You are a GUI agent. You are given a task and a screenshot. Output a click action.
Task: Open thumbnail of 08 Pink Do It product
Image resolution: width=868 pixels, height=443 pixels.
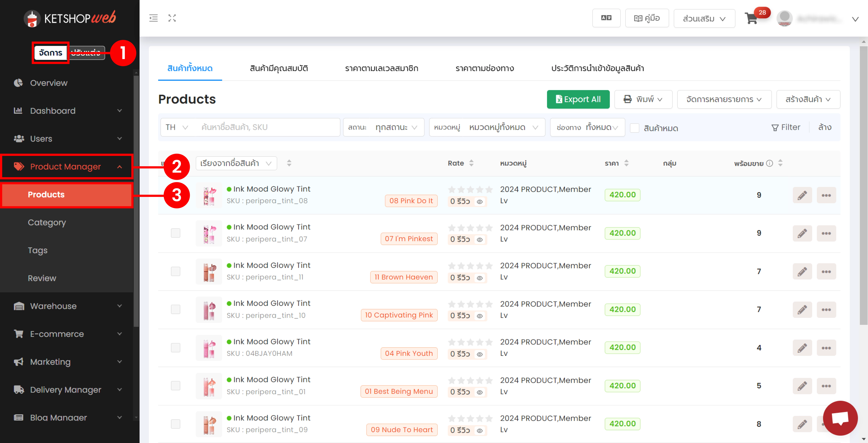209,195
